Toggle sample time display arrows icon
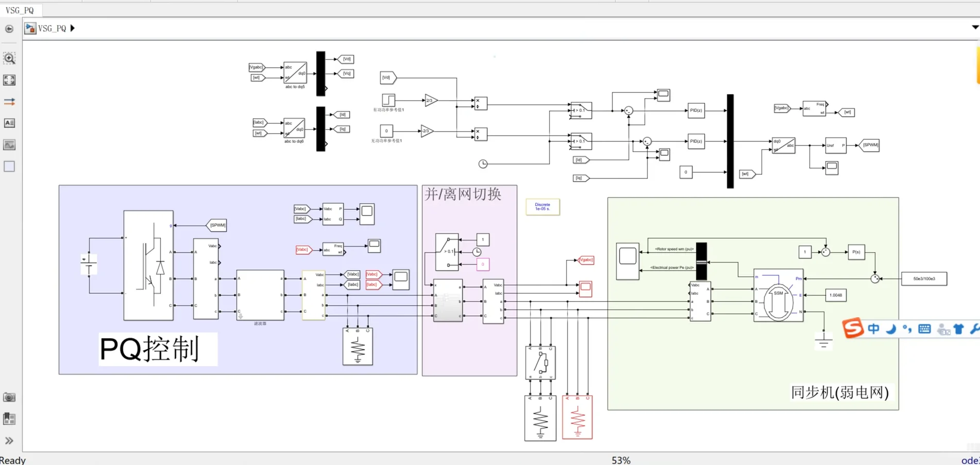This screenshot has height=465, width=980. 9,102
